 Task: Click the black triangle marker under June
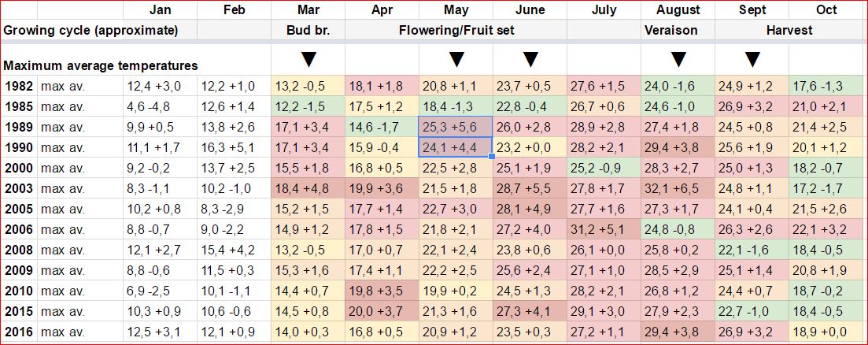(530, 59)
